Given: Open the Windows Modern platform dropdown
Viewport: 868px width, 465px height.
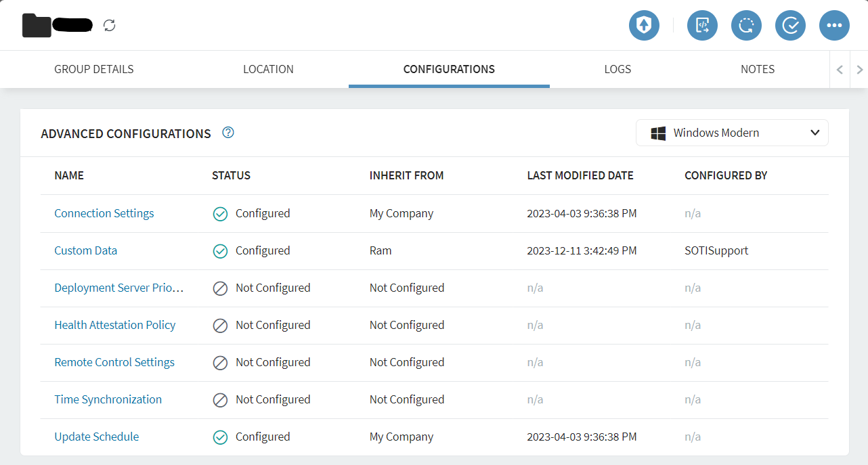Looking at the screenshot, I should pos(732,133).
